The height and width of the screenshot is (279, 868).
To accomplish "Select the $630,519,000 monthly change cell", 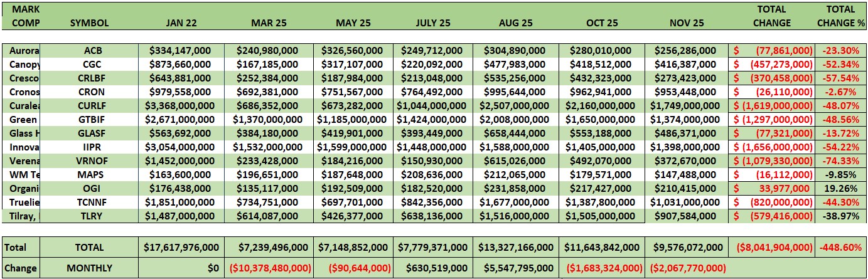I will point(433,268).
